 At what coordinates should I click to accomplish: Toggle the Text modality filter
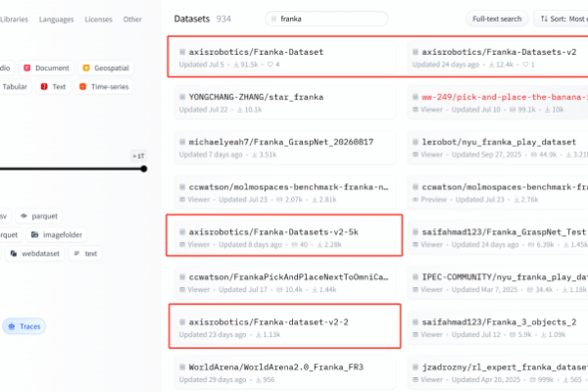53,86
